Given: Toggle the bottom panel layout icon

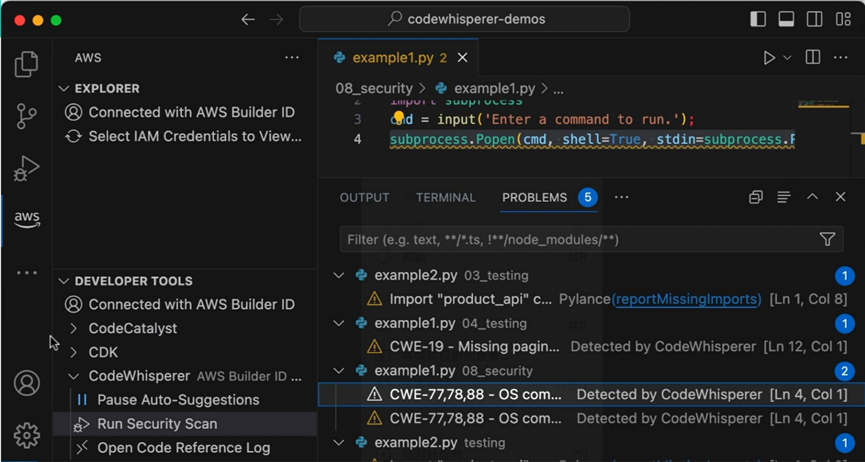Looking at the screenshot, I should click(x=786, y=19).
